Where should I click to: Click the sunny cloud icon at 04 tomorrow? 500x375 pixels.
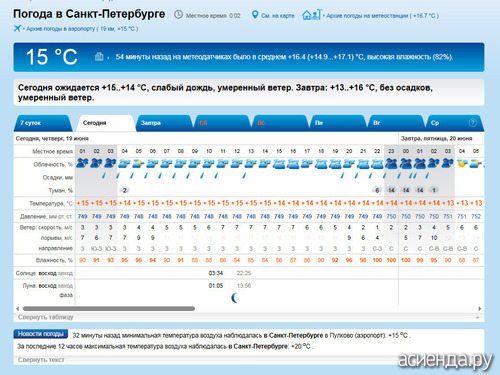pos(462,163)
